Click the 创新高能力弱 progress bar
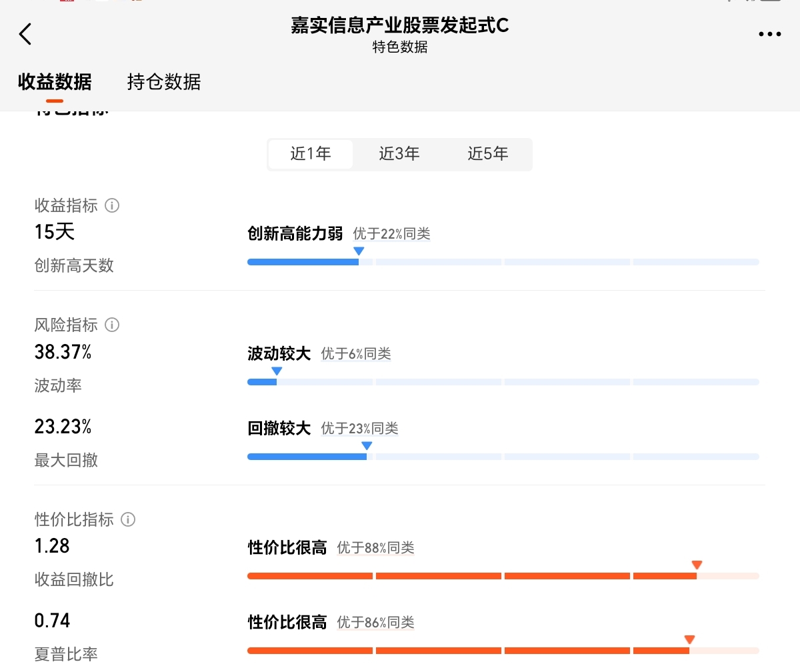 click(x=503, y=262)
